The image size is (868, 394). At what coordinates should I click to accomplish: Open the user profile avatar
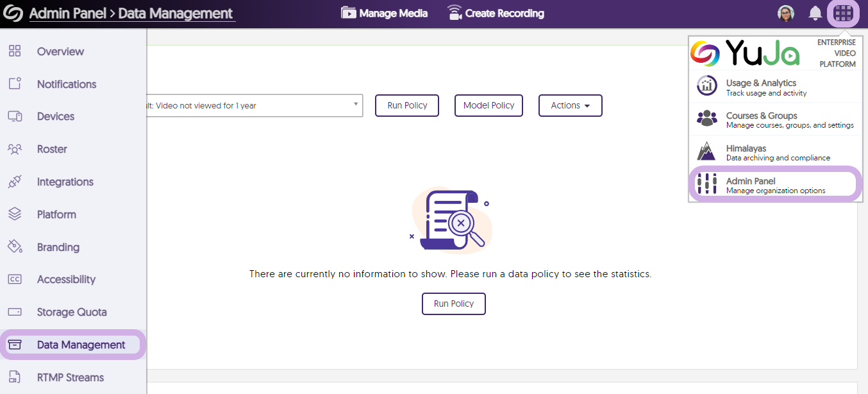coord(785,13)
